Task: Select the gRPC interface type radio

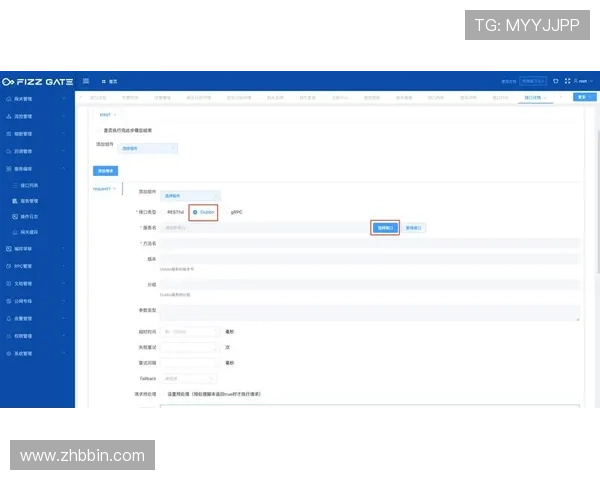Action: point(236,213)
